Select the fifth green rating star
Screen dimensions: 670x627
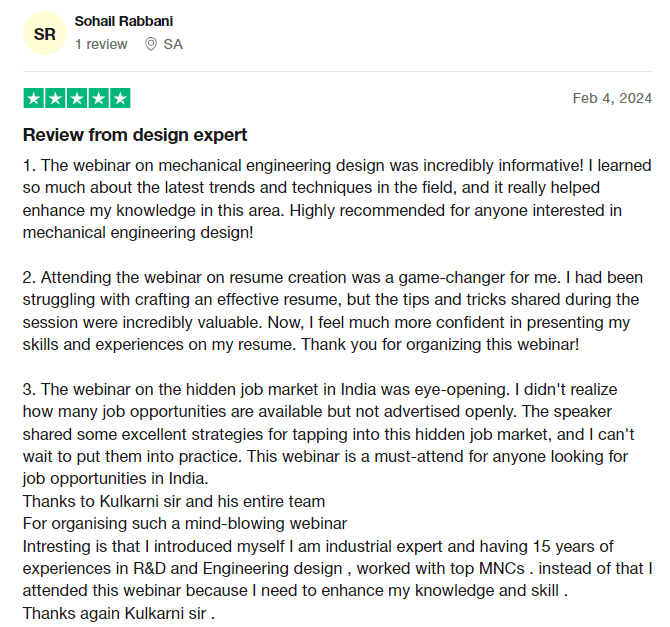[x=120, y=98]
